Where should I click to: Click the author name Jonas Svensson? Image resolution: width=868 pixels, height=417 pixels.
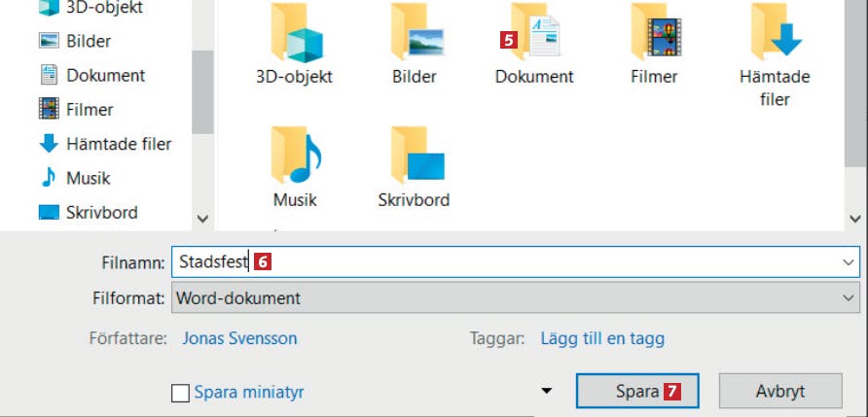[239, 339]
